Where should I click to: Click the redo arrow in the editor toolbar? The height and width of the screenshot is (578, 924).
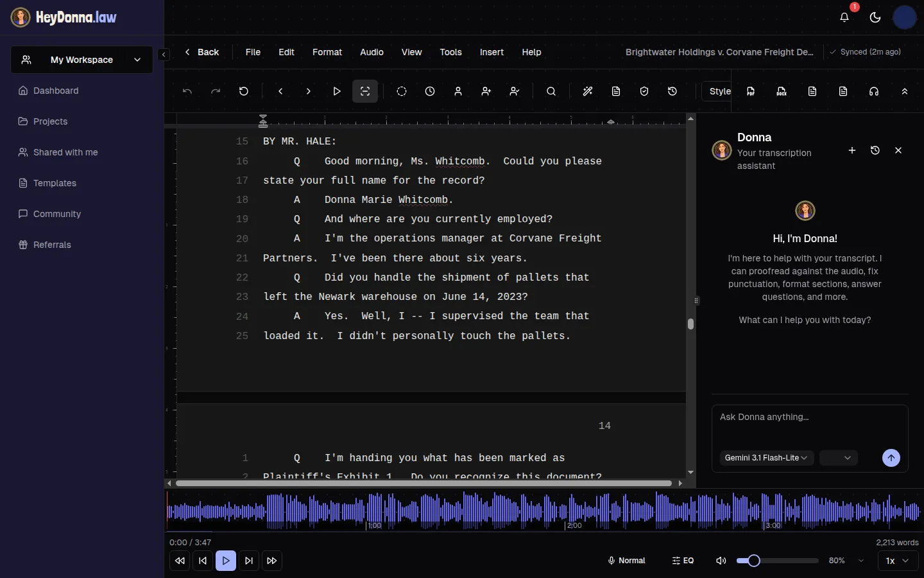coord(216,91)
